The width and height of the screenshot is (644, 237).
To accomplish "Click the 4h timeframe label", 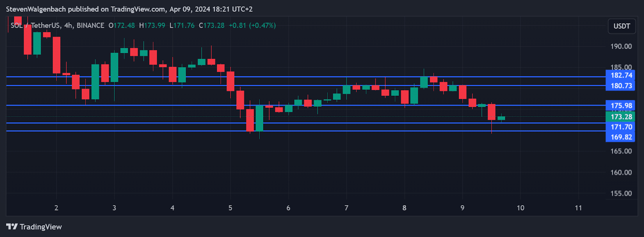I will click(68, 25).
